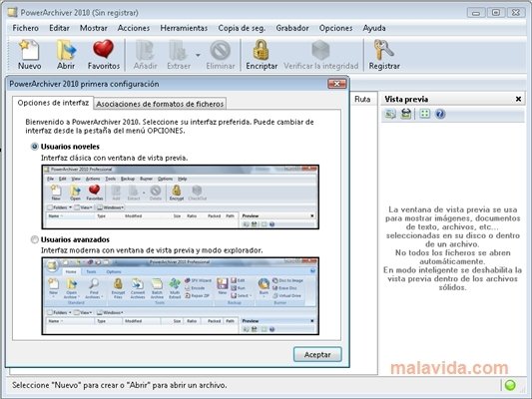Open the Mostrar menu

coord(93,28)
